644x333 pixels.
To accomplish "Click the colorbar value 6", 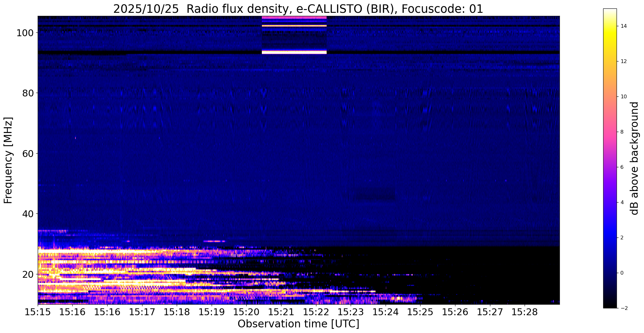I will click(x=622, y=167).
